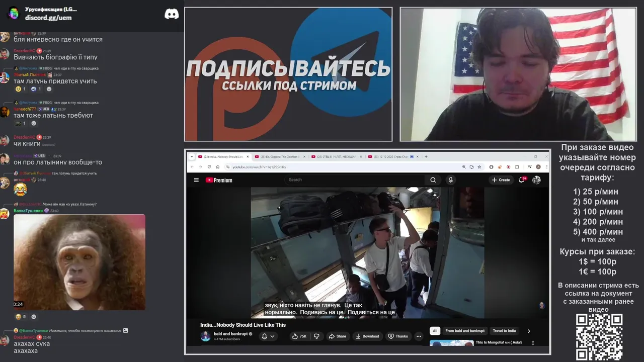The image size is (644, 362).
Task: Open the tab search dropdown arrow
Action: click(192, 156)
